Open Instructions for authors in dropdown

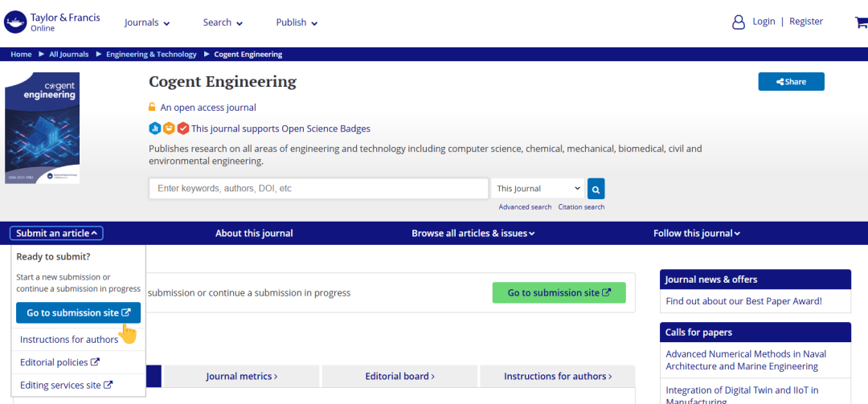click(69, 339)
